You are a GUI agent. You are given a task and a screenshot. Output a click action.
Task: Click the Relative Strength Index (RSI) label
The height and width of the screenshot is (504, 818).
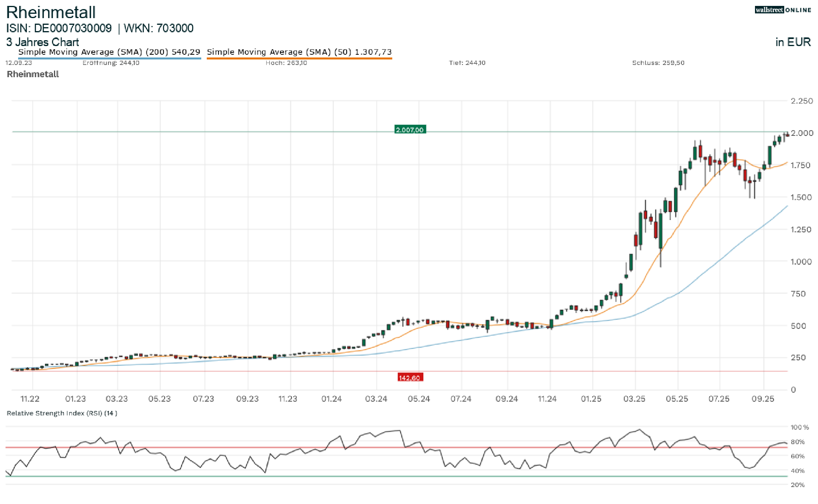click(62, 413)
